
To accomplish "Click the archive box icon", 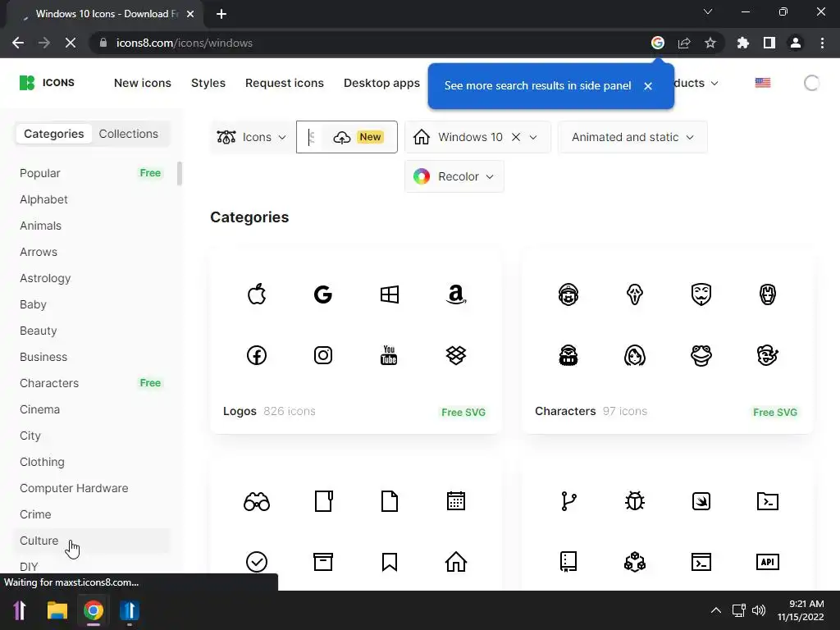I will click(x=323, y=562).
